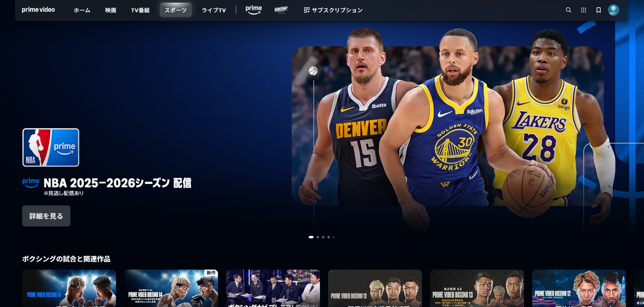Open the boxing thumbnail labeled 新作
Screen dimensions: 644x307
pos(171,288)
